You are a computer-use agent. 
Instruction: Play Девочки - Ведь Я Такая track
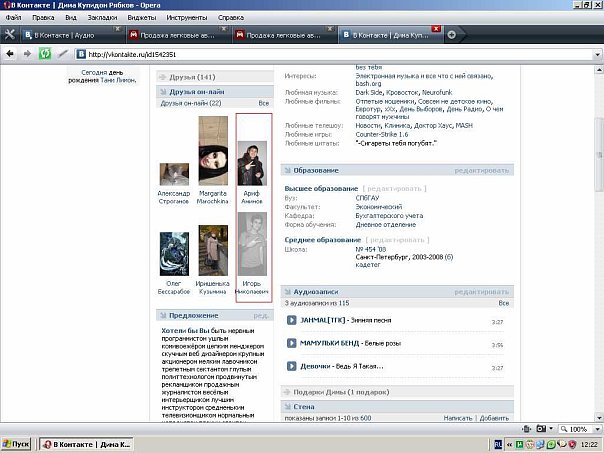[x=292, y=366]
